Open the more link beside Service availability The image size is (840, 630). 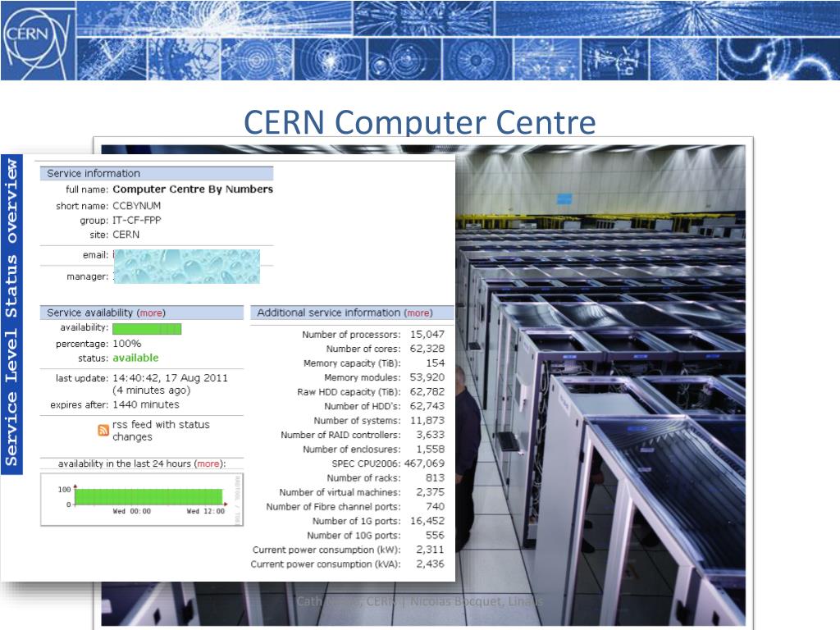[x=151, y=313]
